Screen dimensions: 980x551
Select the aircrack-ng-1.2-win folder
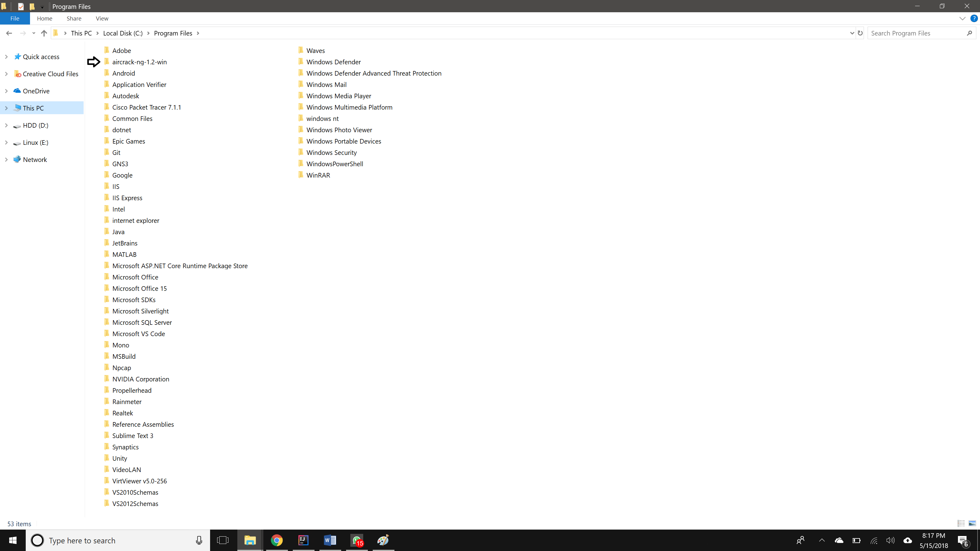139,62
